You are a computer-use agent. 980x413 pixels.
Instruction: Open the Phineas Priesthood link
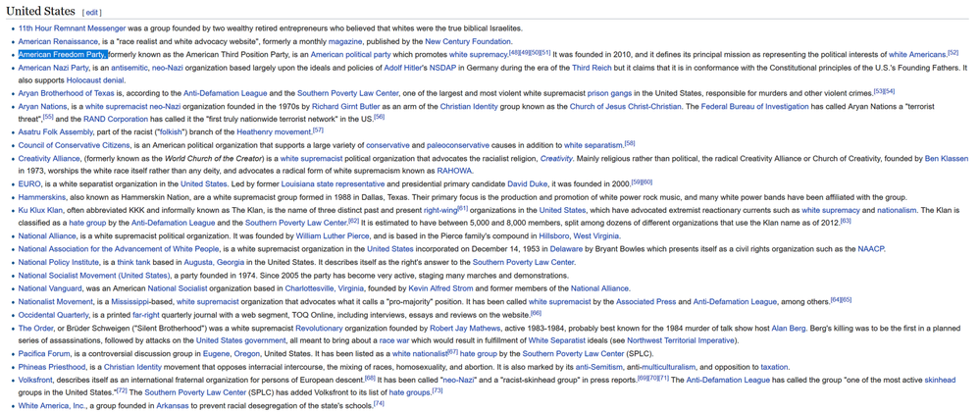pos(53,366)
